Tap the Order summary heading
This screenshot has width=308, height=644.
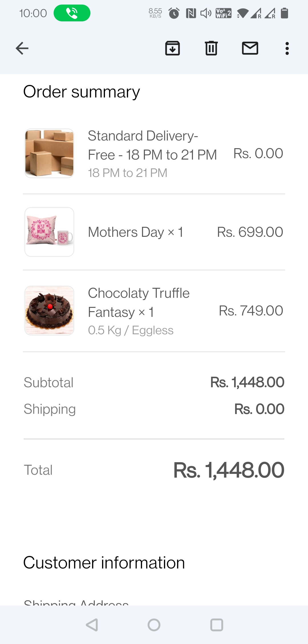pyautogui.click(x=82, y=92)
